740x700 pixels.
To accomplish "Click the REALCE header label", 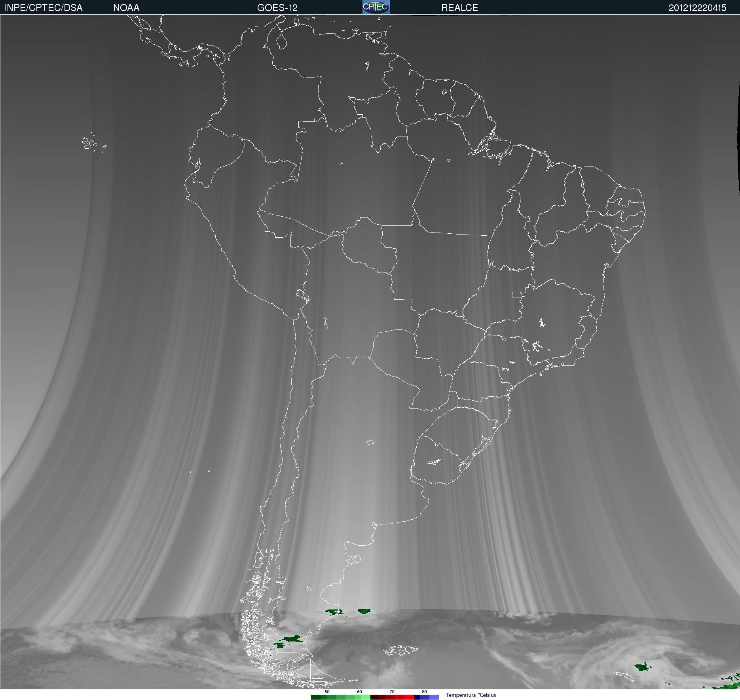I will click(x=459, y=8).
